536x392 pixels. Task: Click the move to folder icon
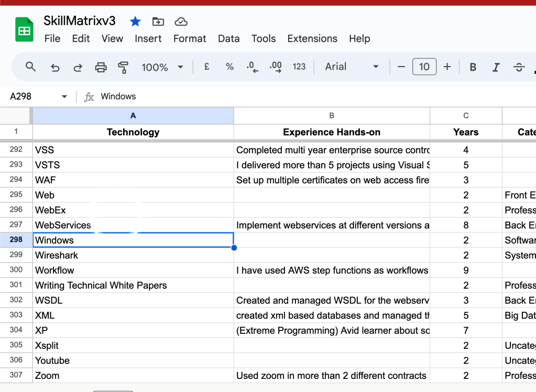[x=158, y=21]
